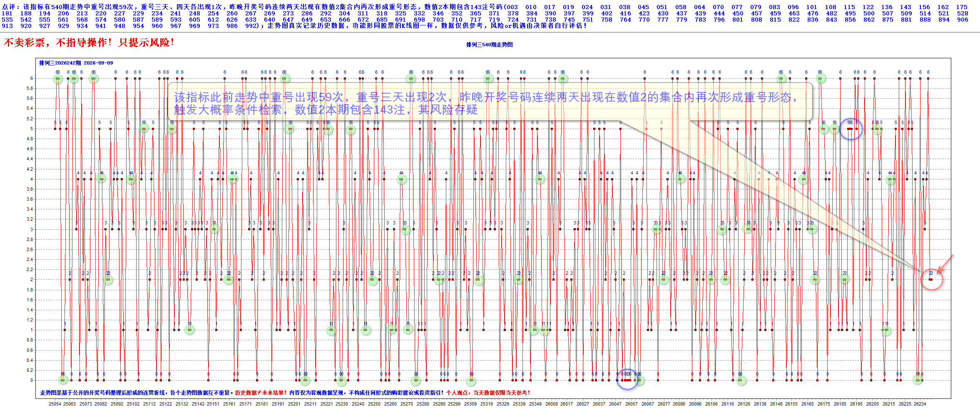This screenshot has height=418, width=980.
Task: Click the x-axis label 25250
Action: point(374,404)
